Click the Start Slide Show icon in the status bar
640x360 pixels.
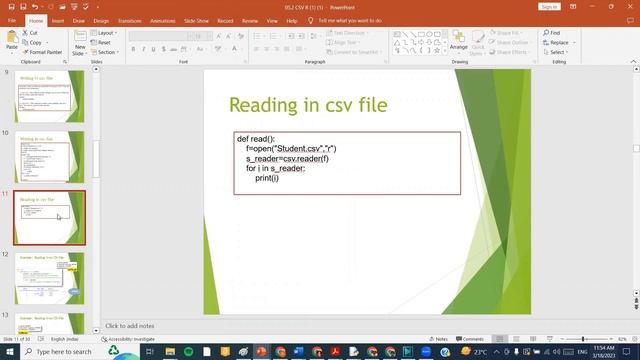pos(550,339)
